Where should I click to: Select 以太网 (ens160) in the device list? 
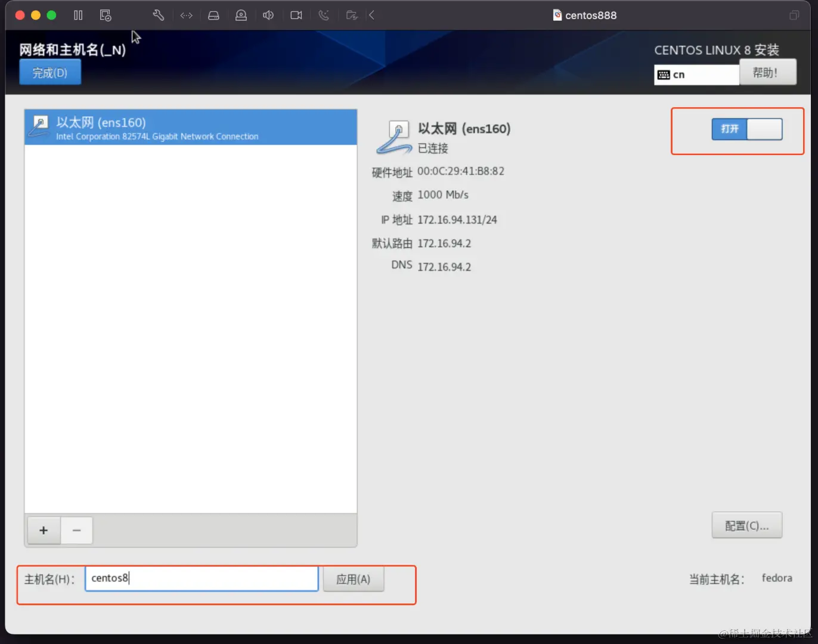[x=191, y=127]
